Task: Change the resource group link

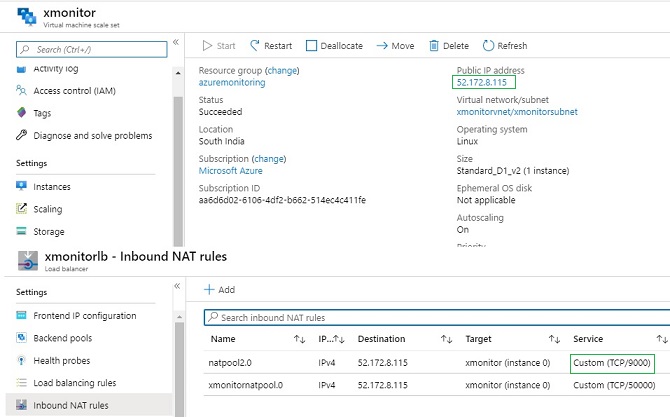Action: pyautogui.click(x=282, y=70)
